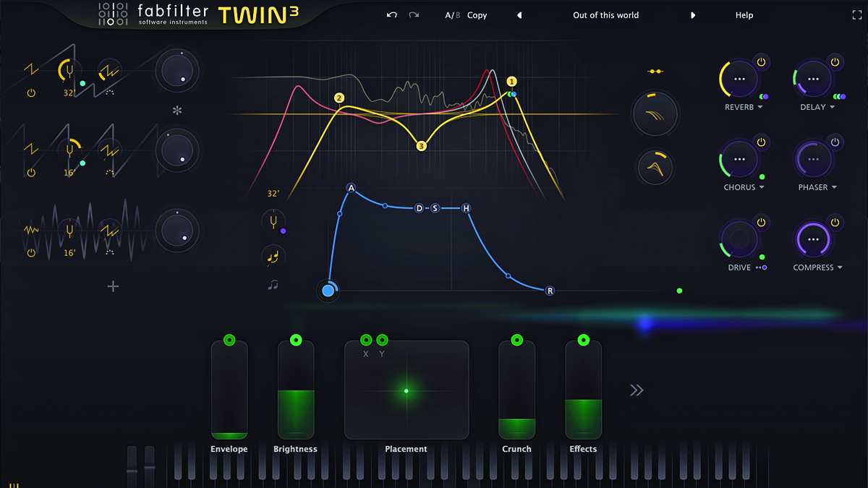Viewport: 868px width, 488px height.
Task: Disable the Reverb effect power button
Action: (761, 62)
